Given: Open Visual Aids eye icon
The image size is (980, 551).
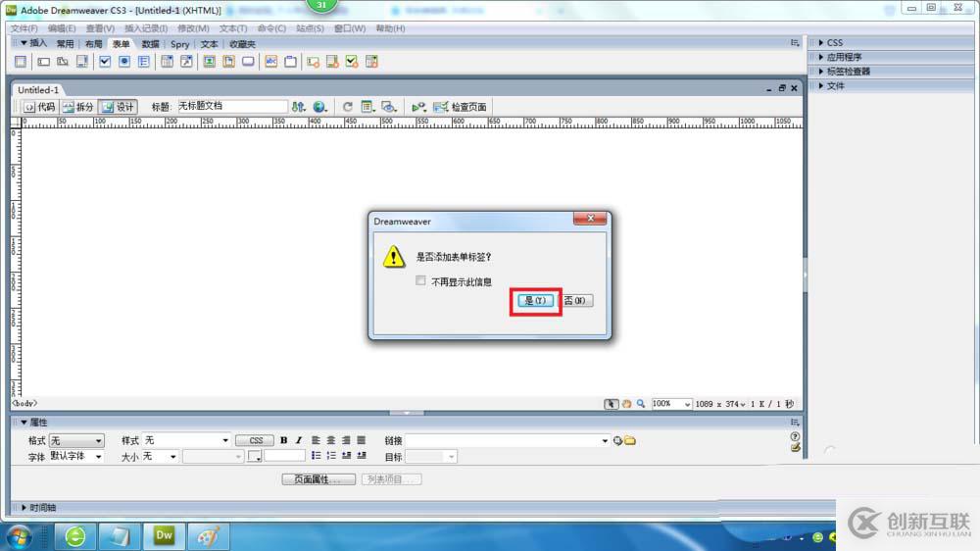Looking at the screenshot, I should tap(389, 107).
